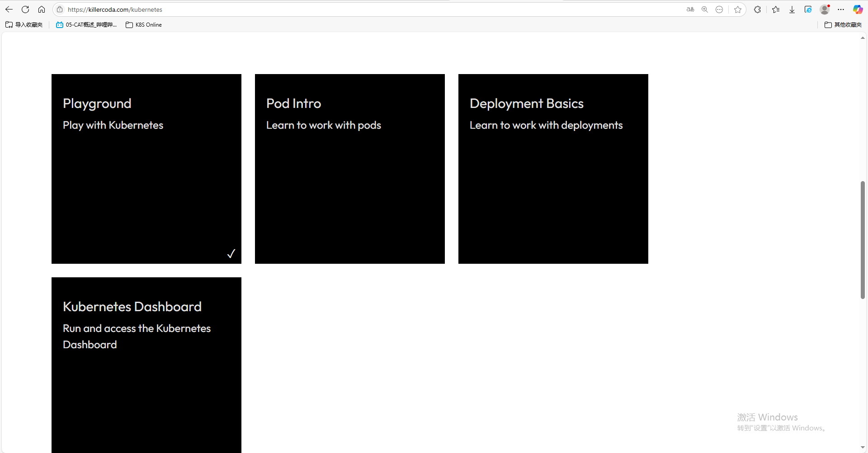Screen dimensions: 868x453
Task: Open browser extensions puzzle icon
Action: pos(757,9)
